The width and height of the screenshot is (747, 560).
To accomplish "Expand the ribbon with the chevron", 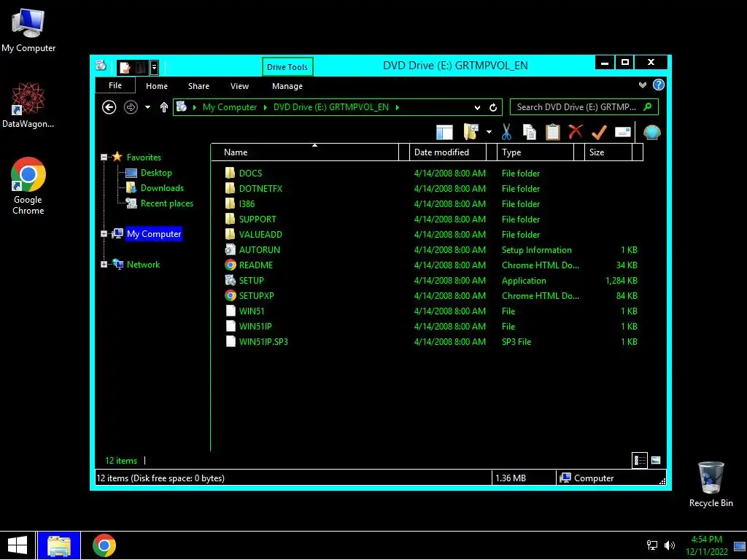I will 643,85.
